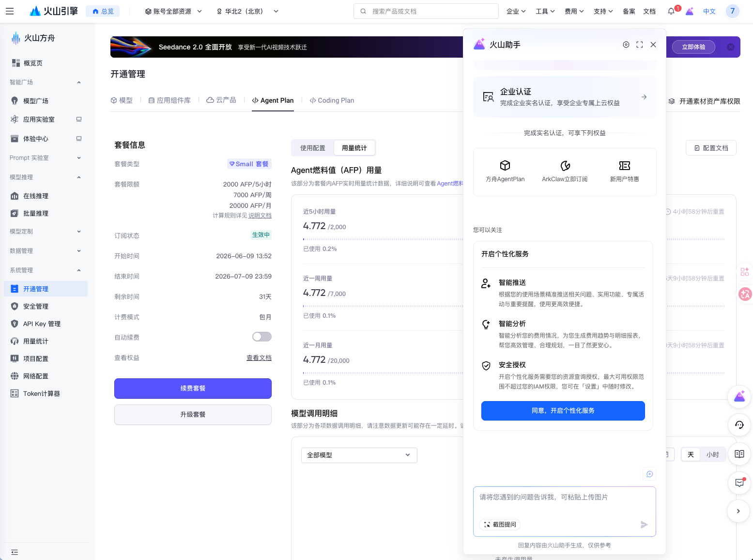This screenshot has height=560, width=753.
Task: Click 同意，开启个性化服务 button
Action: tap(563, 411)
